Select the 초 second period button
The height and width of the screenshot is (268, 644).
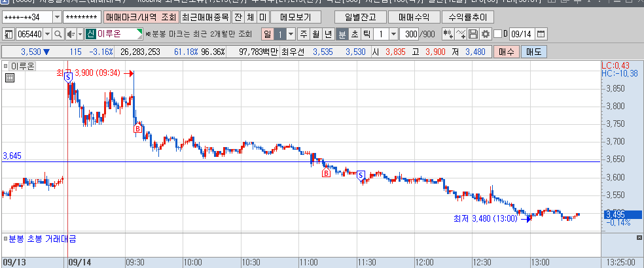pos(353,34)
